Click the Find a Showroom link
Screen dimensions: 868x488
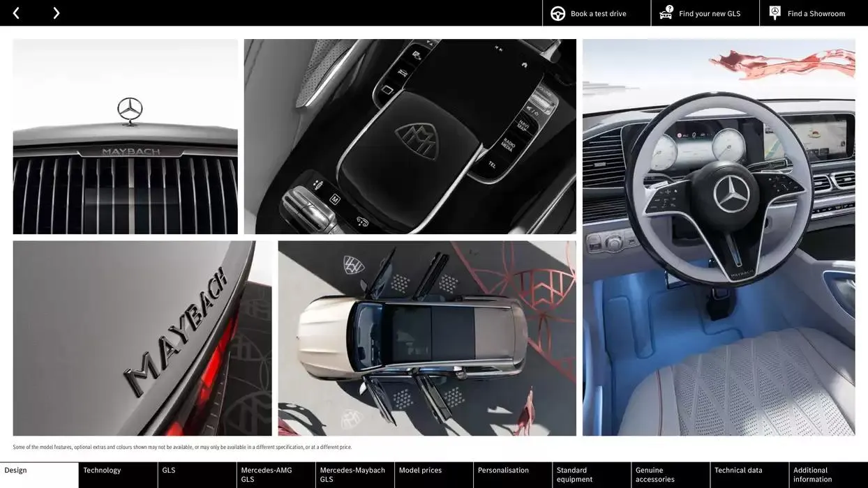click(x=816, y=12)
